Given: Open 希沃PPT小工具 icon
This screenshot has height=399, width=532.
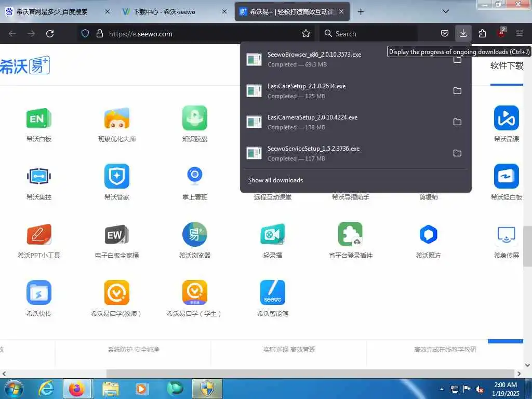Looking at the screenshot, I should coord(38,234).
